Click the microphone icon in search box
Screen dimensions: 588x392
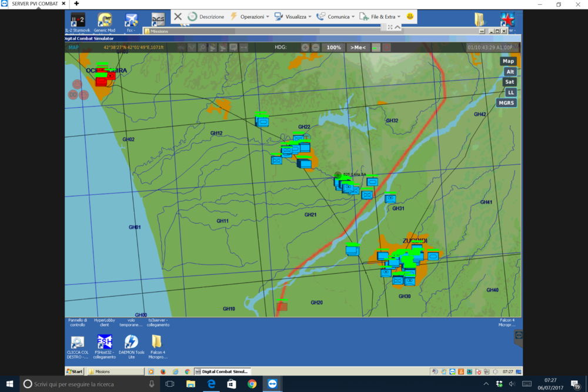coord(152,384)
